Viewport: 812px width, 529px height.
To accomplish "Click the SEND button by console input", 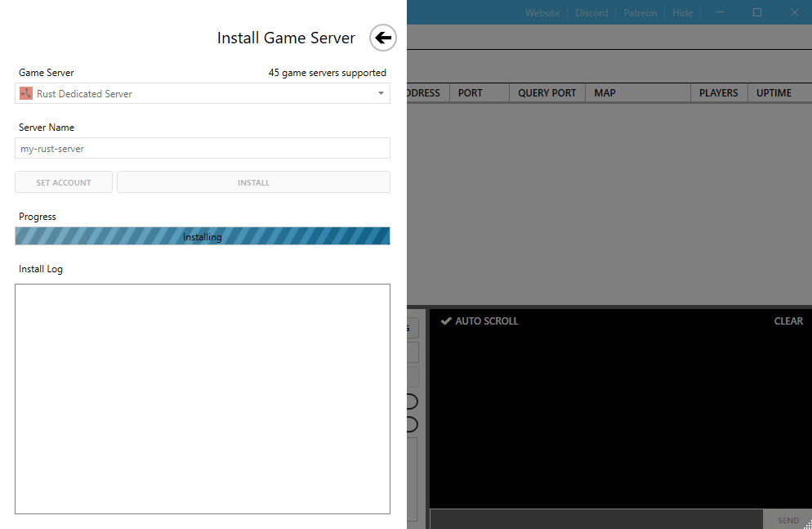I will 787,520.
